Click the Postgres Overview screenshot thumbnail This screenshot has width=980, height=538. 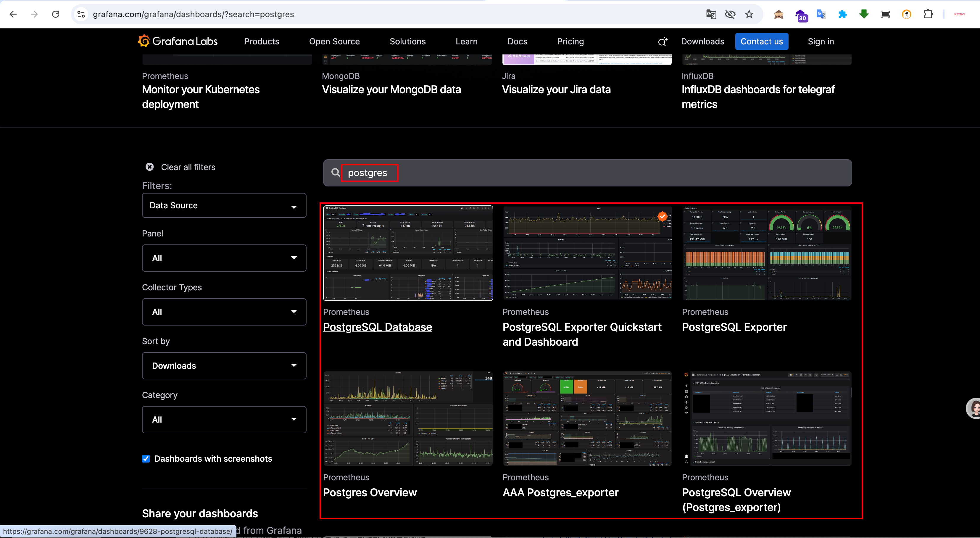(x=408, y=418)
